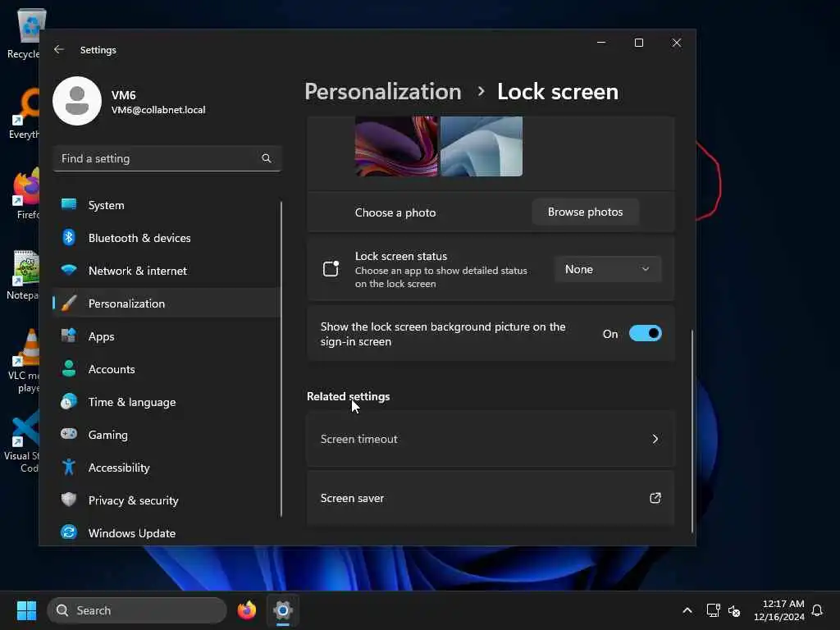
Task: Go to Apps settings
Action: click(167, 336)
